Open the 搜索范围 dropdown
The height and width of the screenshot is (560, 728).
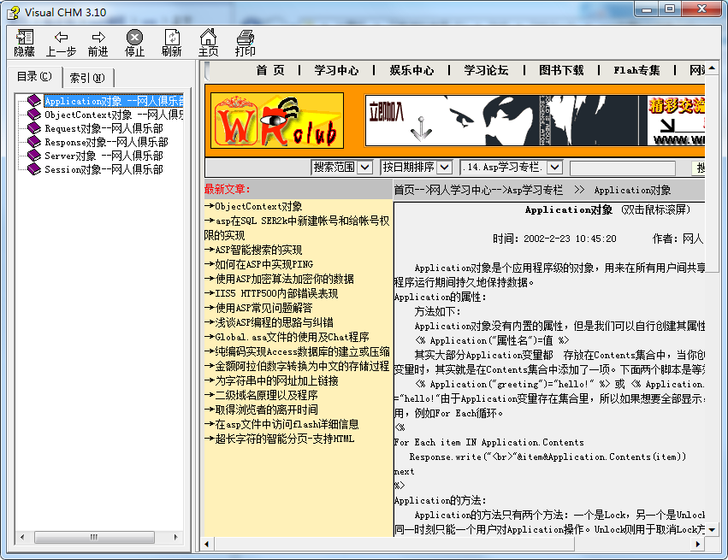coord(364,167)
